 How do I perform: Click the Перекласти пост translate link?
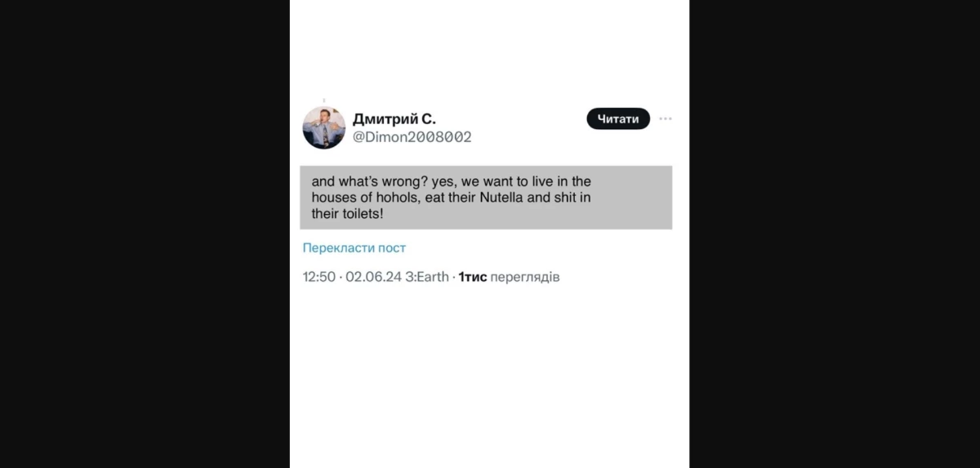(354, 247)
